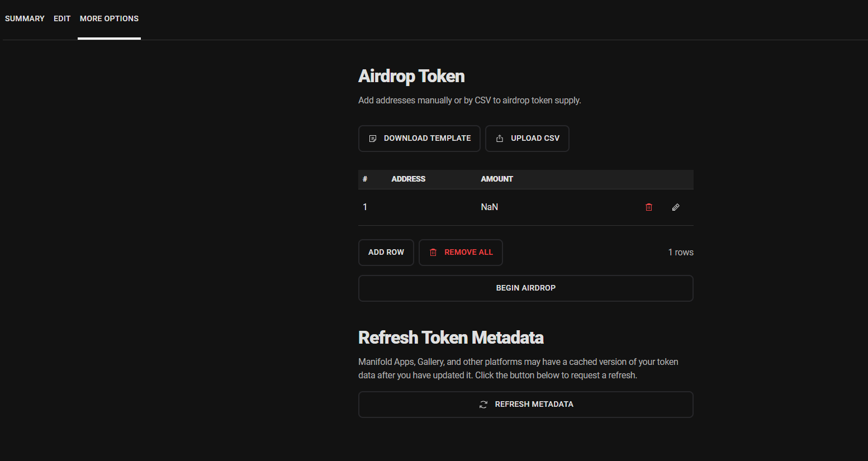The width and height of the screenshot is (868, 461).
Task: Click the Airdrop Token heading
Action: (411, 76)
